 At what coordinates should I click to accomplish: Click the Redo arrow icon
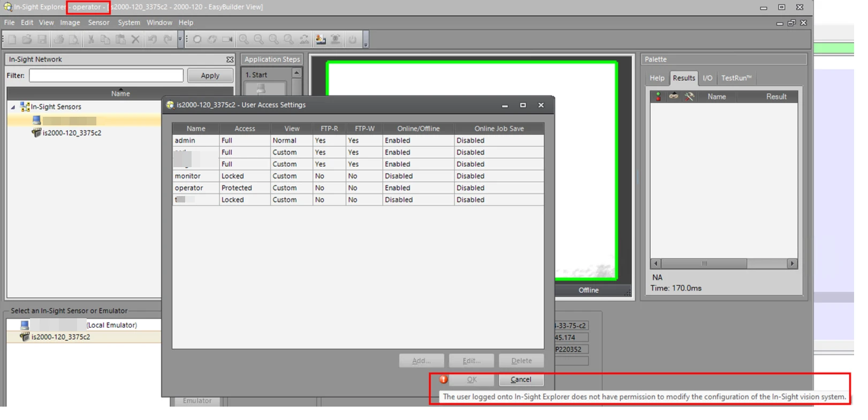click(x=167, y=40)
